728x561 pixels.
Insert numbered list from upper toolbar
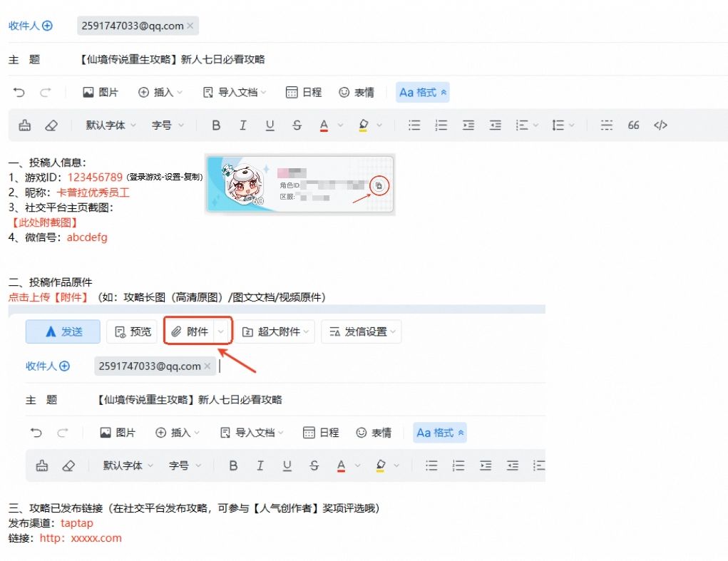441,125
